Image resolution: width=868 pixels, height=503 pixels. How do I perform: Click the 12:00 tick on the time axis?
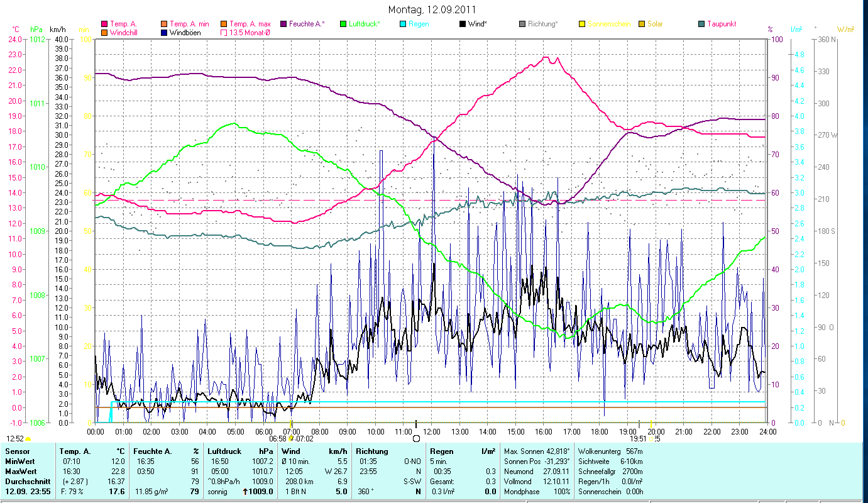tap(432, 432)
